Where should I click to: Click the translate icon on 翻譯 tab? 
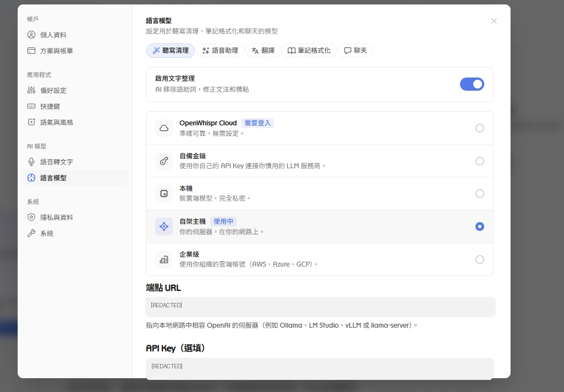pos(255,51)
